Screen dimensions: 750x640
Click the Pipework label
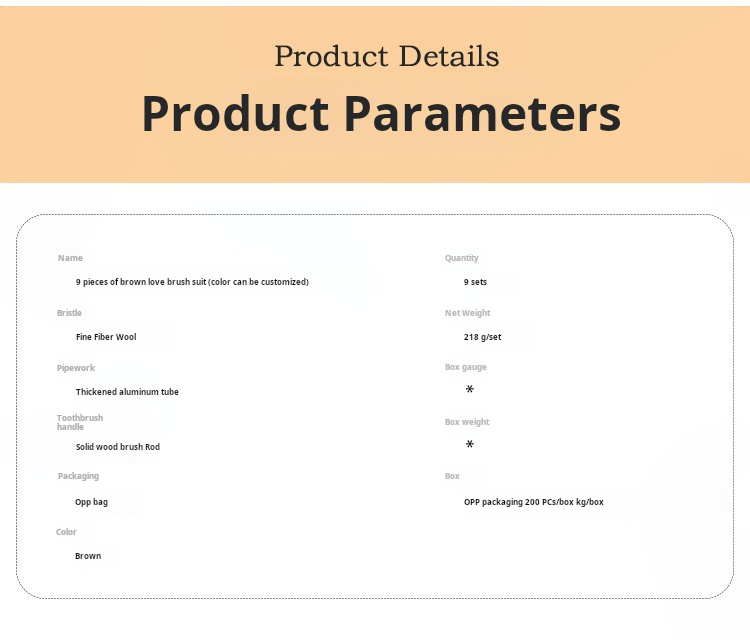[75, 368]
